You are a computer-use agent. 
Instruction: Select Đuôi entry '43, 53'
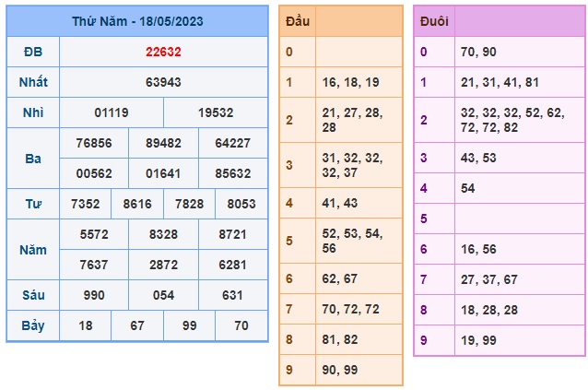click(x=478, y=158)
